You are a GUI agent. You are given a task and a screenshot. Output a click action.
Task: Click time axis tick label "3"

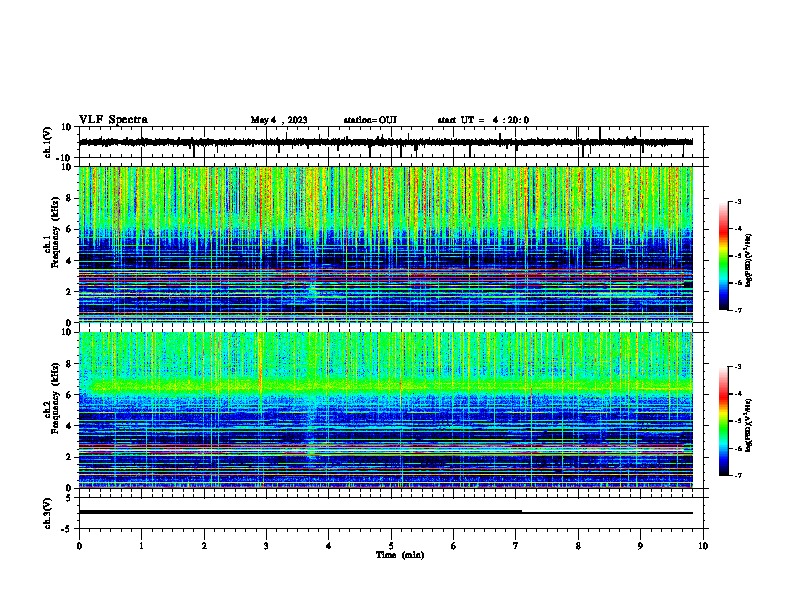tap(266, 546)
